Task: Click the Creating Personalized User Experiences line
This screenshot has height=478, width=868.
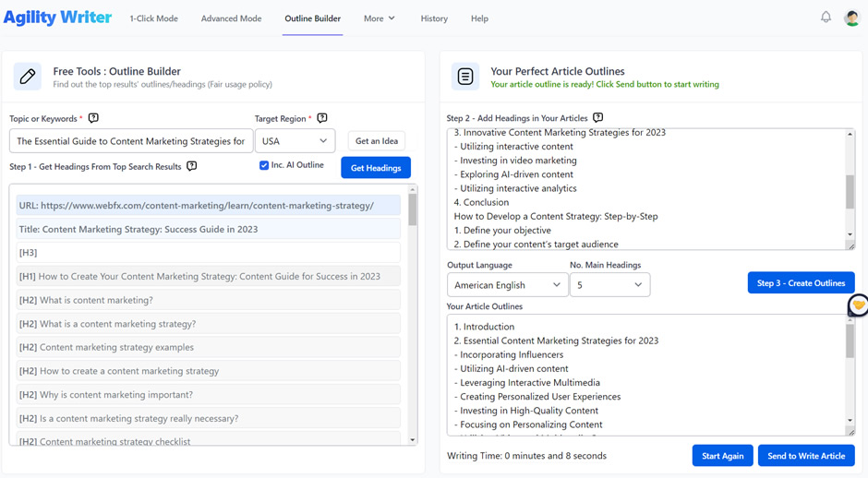Action: click(537, 397)
